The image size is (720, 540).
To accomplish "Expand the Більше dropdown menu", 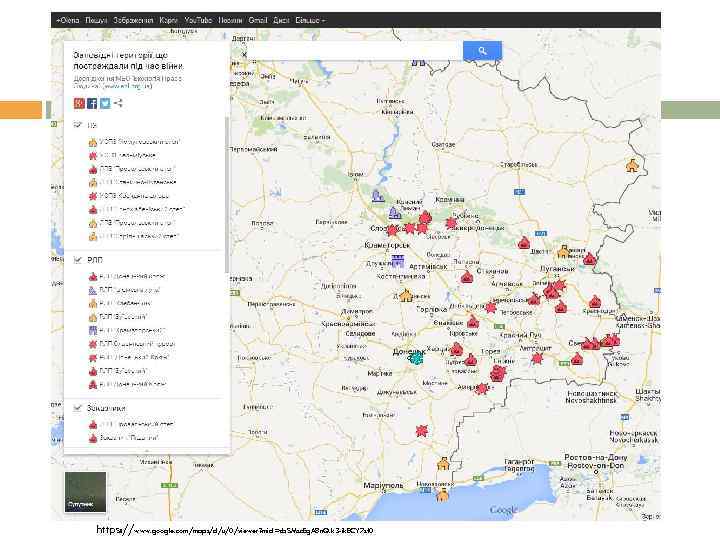I will click(x=310, y=20).
